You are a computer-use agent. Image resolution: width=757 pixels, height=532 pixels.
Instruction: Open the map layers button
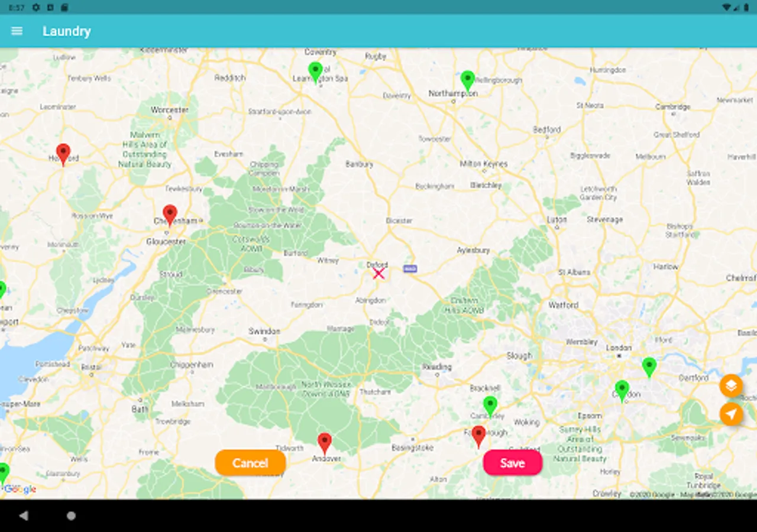731,386
